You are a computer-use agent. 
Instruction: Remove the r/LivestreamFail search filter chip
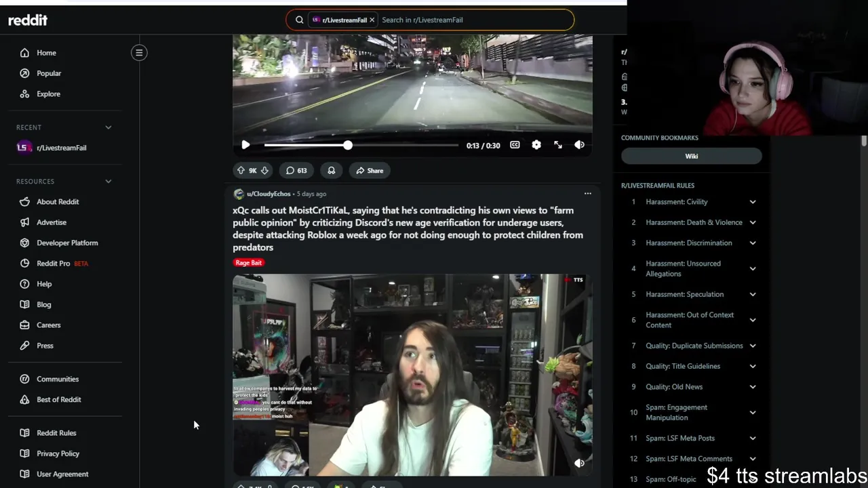(372, 20)
